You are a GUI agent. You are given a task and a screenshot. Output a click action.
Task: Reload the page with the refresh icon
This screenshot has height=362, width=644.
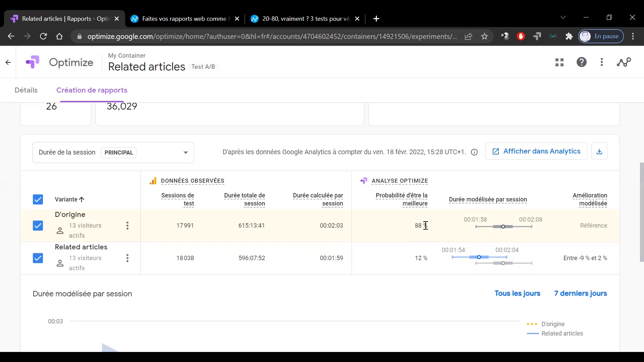click(43, 36)
